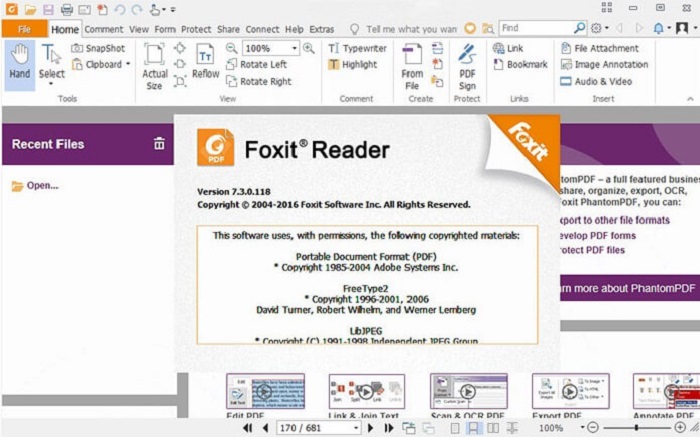Viewport: 700px width, 437px height.
Task: Go to the next page
Action: 370,428
